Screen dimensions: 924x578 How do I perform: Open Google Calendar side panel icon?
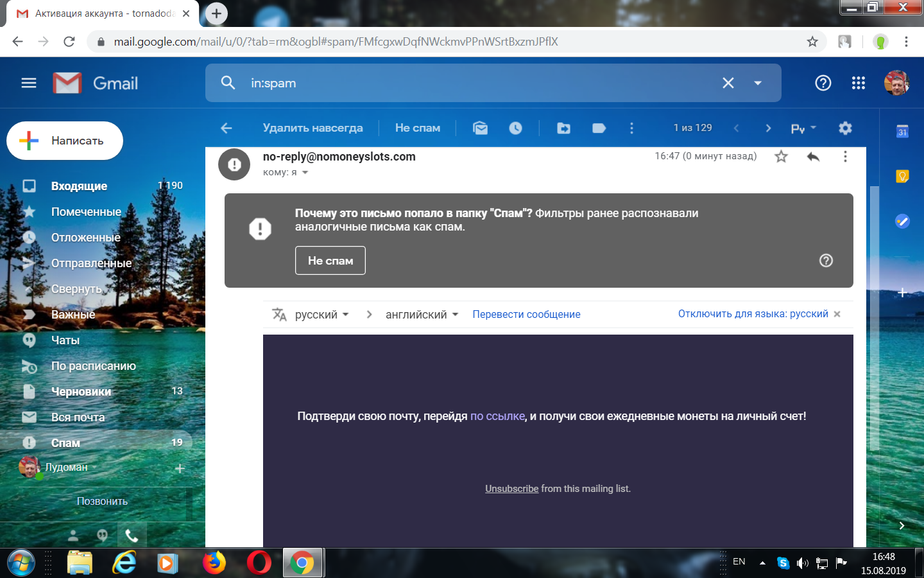coord(902,131)
